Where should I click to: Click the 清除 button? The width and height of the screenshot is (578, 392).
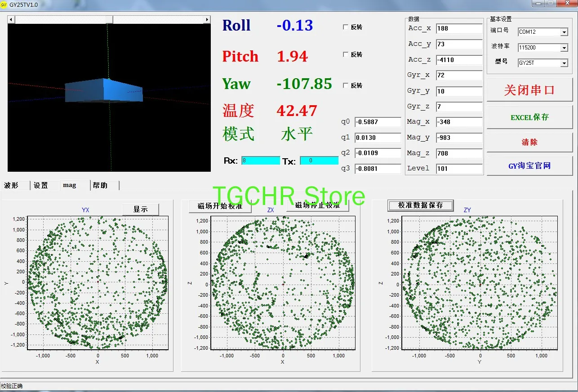pyautogui.click(x=529, y=142)
